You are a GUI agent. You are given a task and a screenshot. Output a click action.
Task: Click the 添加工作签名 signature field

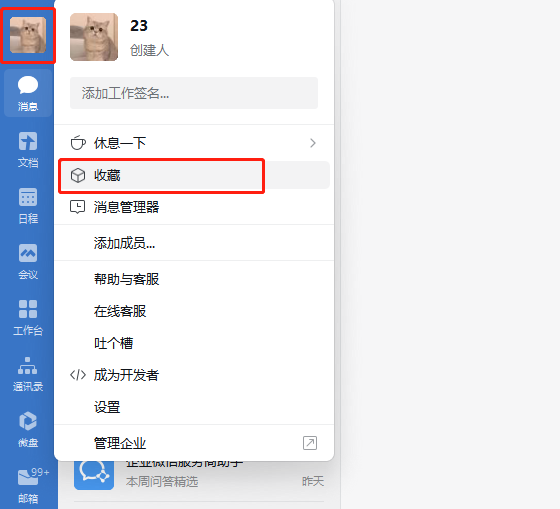194,93
